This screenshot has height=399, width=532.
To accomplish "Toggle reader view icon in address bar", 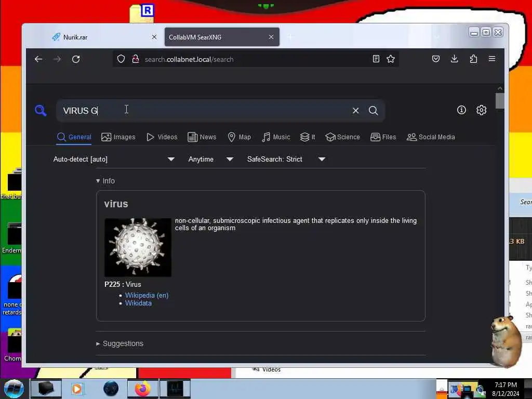I will point(376,59).
